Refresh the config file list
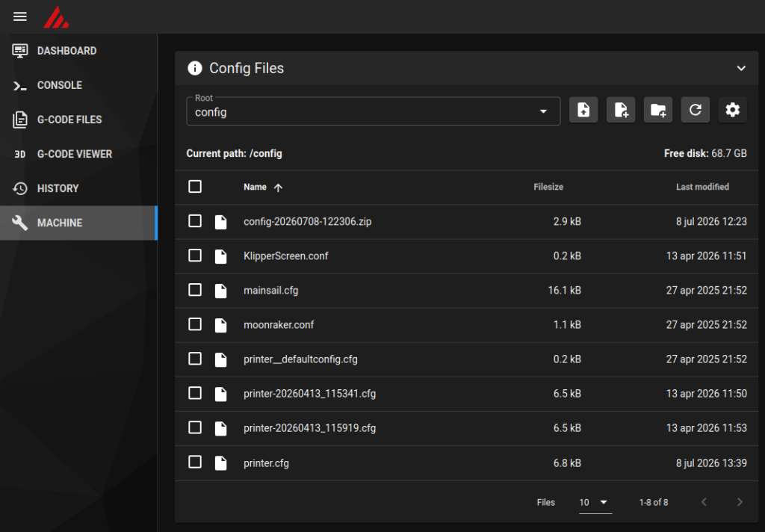 coord(696,110)
